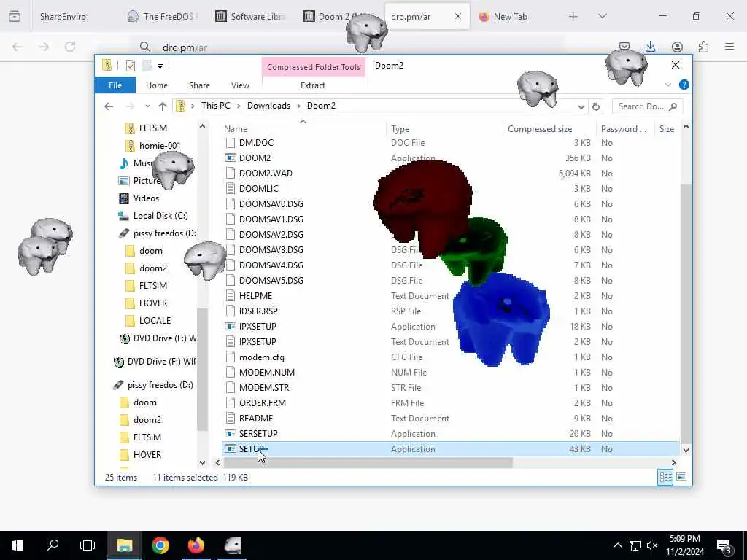Open Local Disk (C:) in navigation pane
The image size is (747, 560).
click(x=160, y=216)
